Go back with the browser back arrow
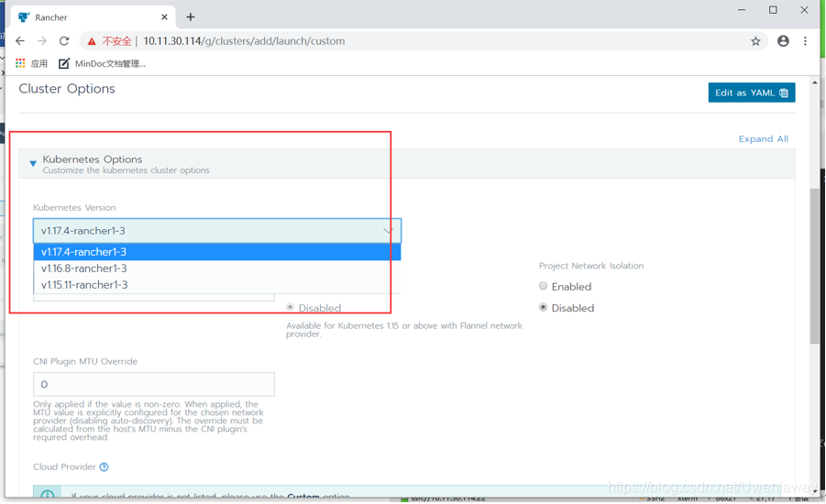826x504 pixels. click(20, 41)
